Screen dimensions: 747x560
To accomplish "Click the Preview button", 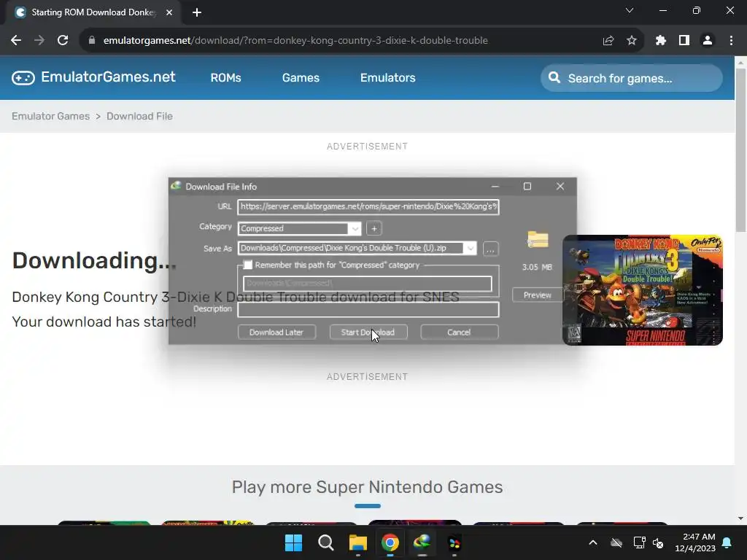I will click(x=538, y=295).
